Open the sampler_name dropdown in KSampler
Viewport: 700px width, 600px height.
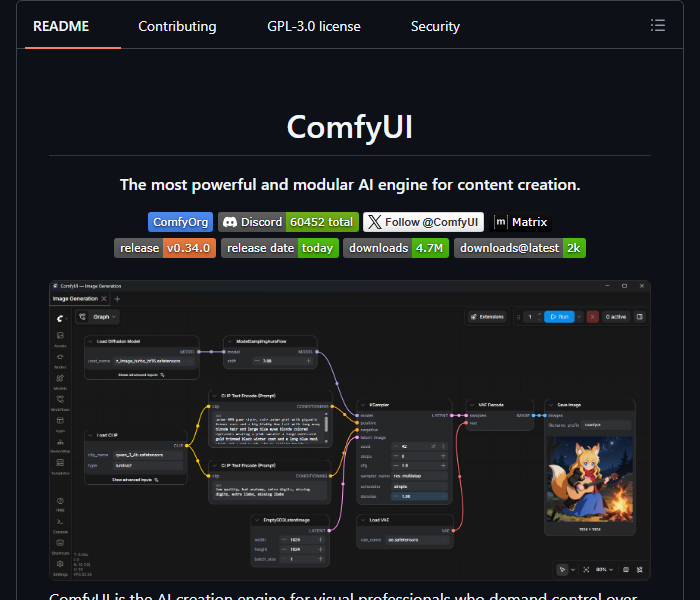[x=419, y=476]
